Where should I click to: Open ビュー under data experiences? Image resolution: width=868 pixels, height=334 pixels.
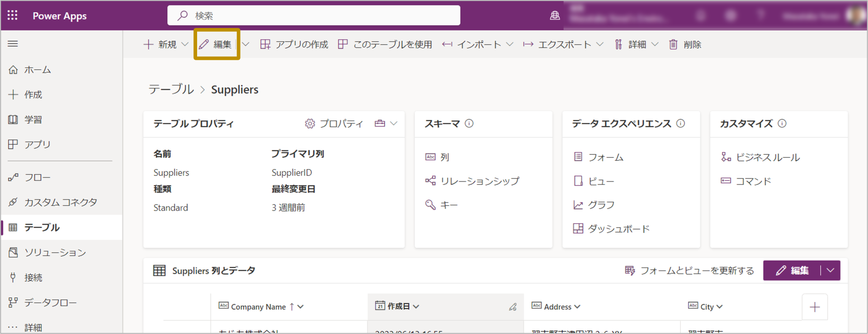(594, 181)
